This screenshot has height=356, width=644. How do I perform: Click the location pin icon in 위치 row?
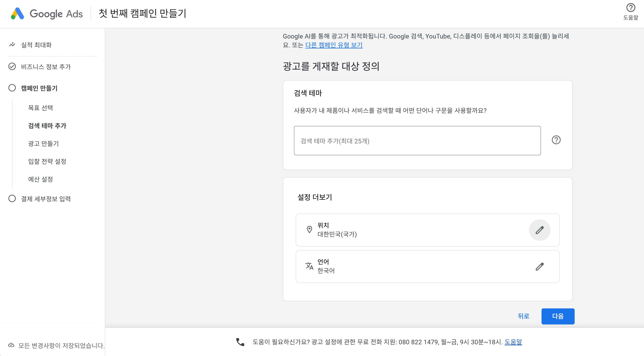[309, 229]
